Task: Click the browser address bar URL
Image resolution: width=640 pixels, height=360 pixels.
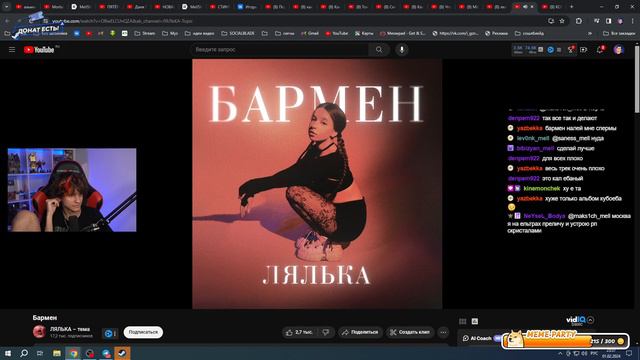Action: (122, 21)
